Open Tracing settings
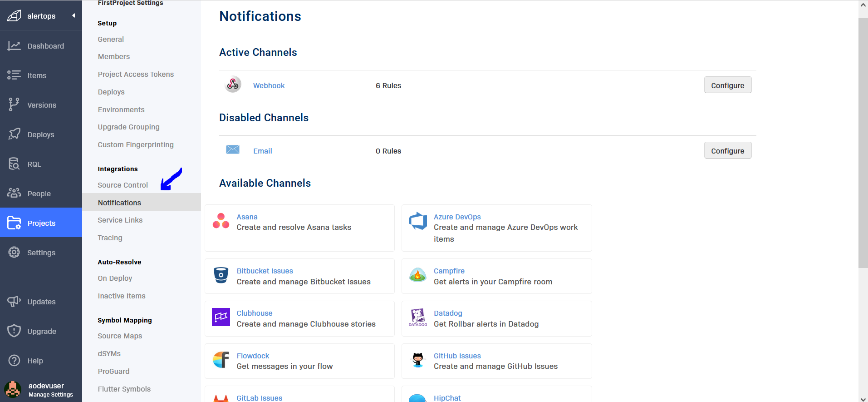868x402 pixels. (x=110, y=238)
